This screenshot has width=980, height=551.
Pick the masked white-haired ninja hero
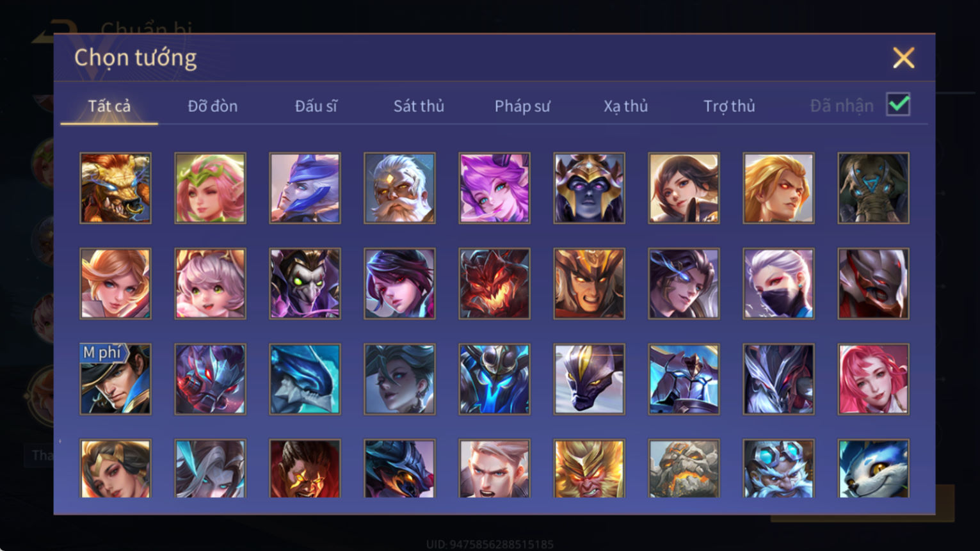tap(778, 283)
